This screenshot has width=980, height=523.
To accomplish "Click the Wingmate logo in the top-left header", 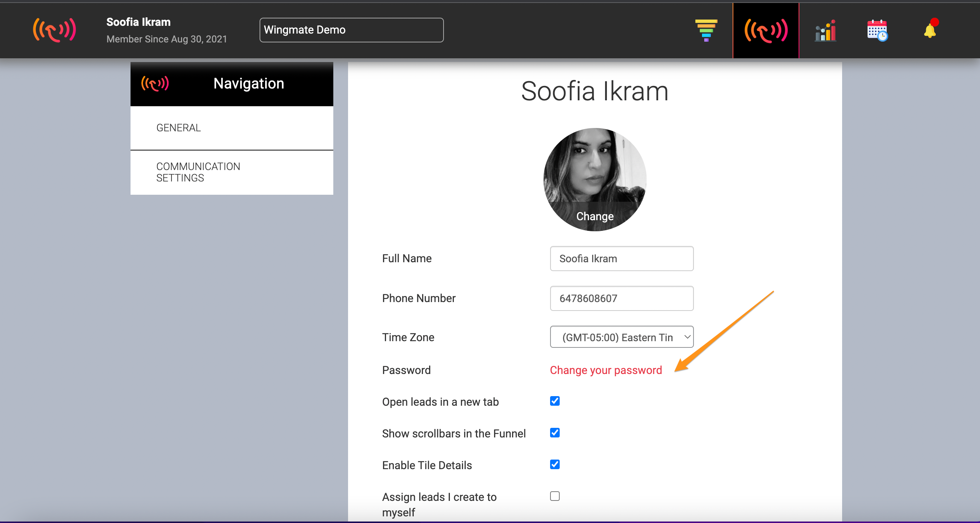I will click(55, 30).
